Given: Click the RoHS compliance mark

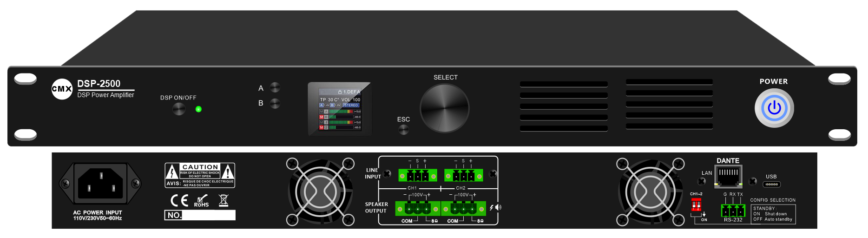Looking at the screenshot, I should coord(202,201).
